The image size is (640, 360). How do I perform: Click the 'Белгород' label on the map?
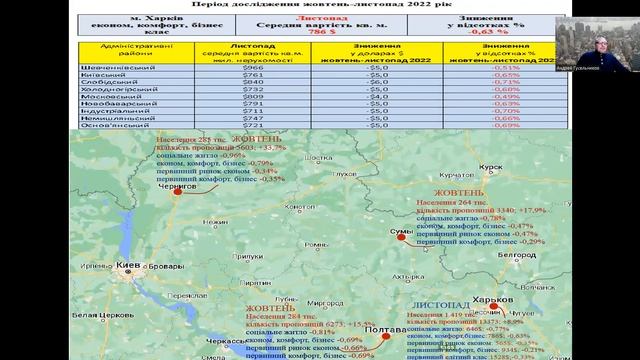517,255
